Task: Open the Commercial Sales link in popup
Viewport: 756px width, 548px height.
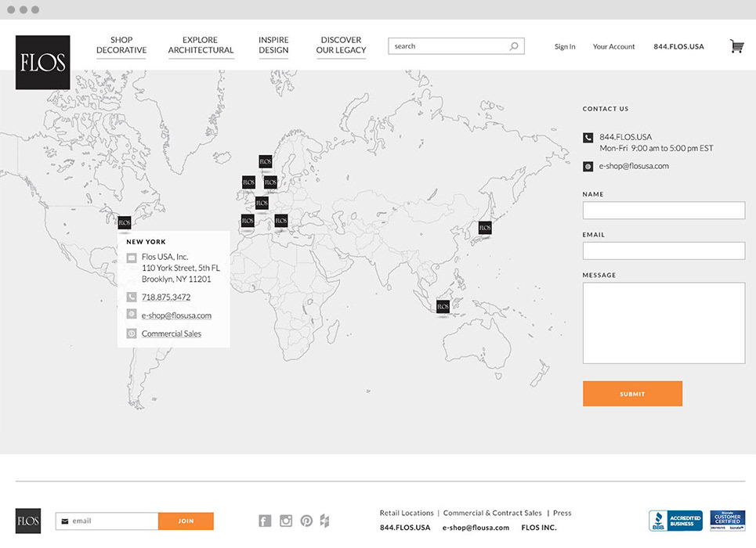Action: pyautogui.click(x=171, y=333)
